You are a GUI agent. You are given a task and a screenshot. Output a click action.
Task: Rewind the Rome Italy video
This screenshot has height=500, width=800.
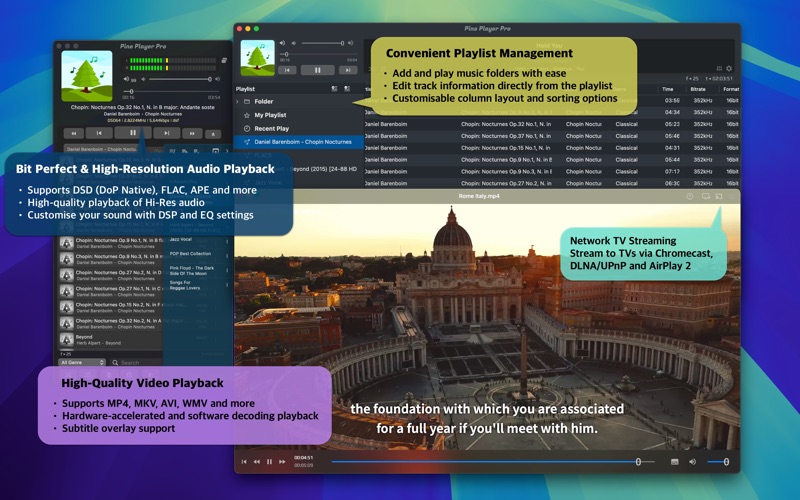(257, 462)
